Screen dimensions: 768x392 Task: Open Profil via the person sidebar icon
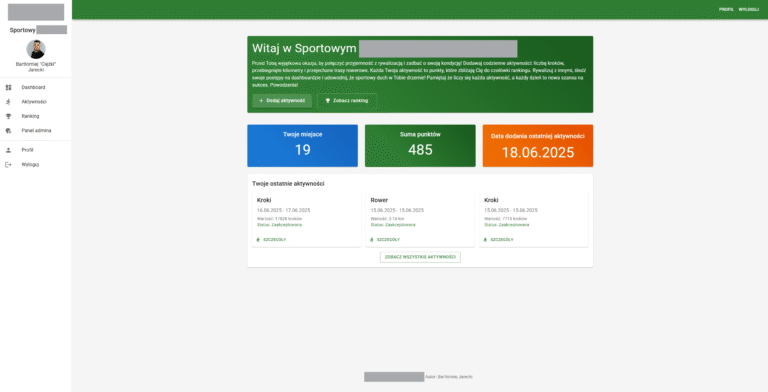point(8,150)
